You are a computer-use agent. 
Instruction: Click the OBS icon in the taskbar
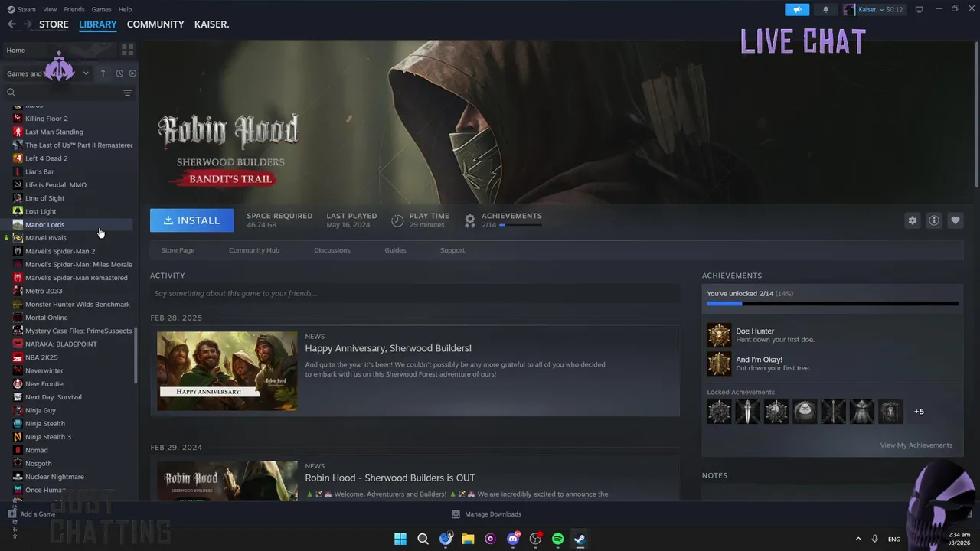pyautogui.click(x=535, y=539)
